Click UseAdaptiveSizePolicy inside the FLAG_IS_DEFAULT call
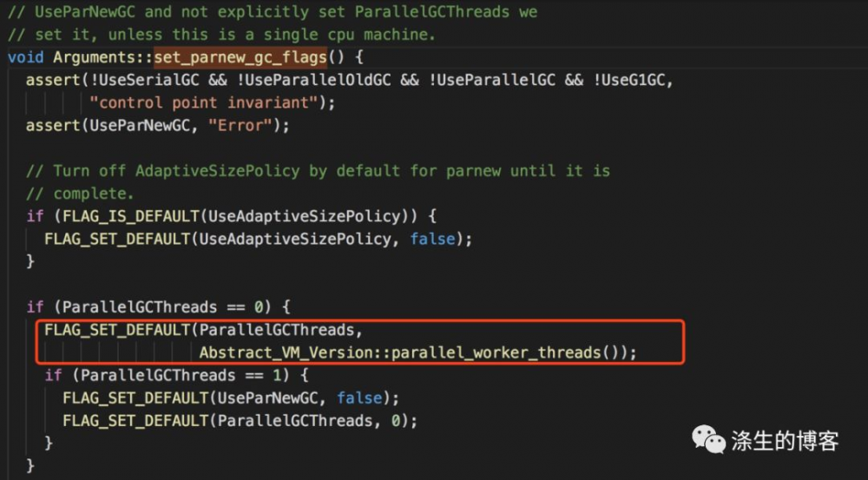The width and height of the screenshot is (868, 480). click(x=305, y=216)
